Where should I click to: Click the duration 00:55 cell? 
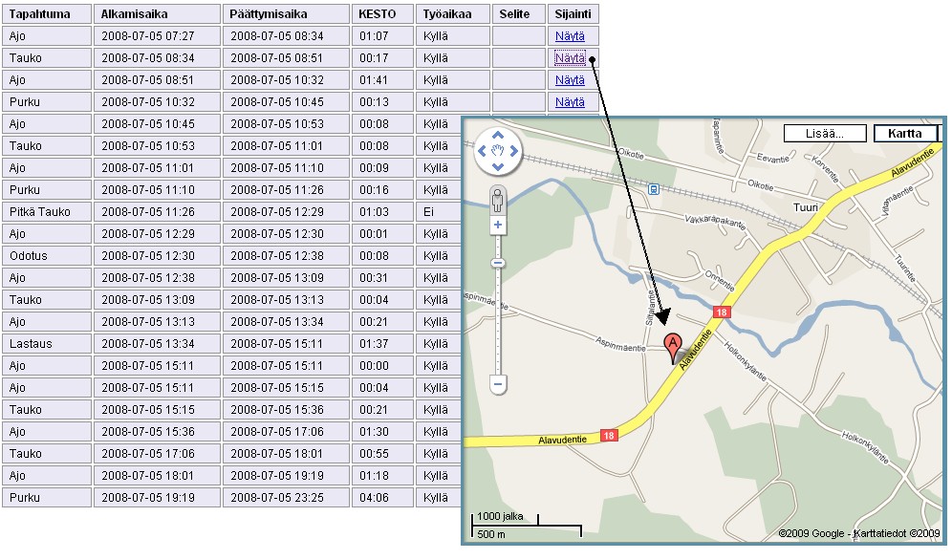tap(382, 453)
